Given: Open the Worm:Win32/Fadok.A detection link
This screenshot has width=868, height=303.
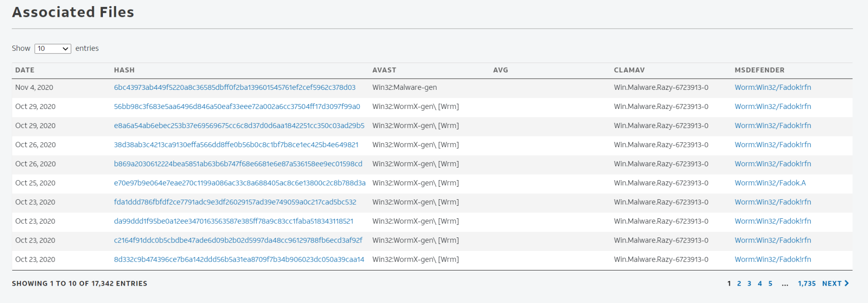Looking at the screenshot, I should point(770,183).
